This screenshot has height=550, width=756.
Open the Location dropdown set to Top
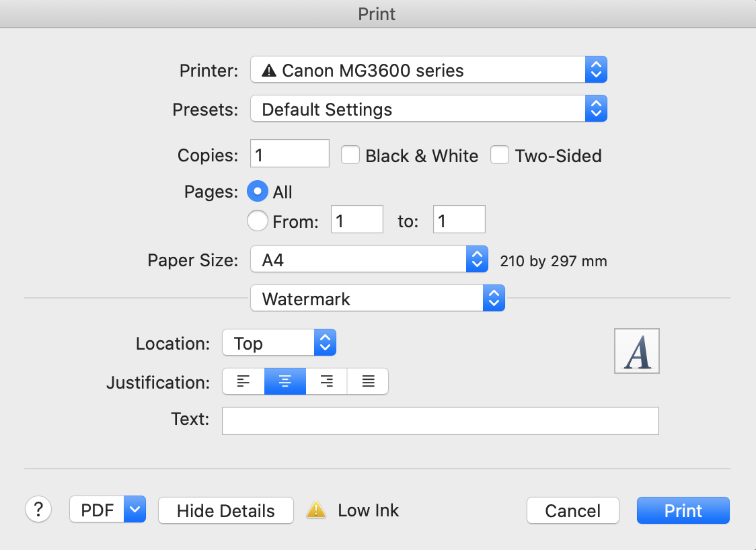(278, 343)
